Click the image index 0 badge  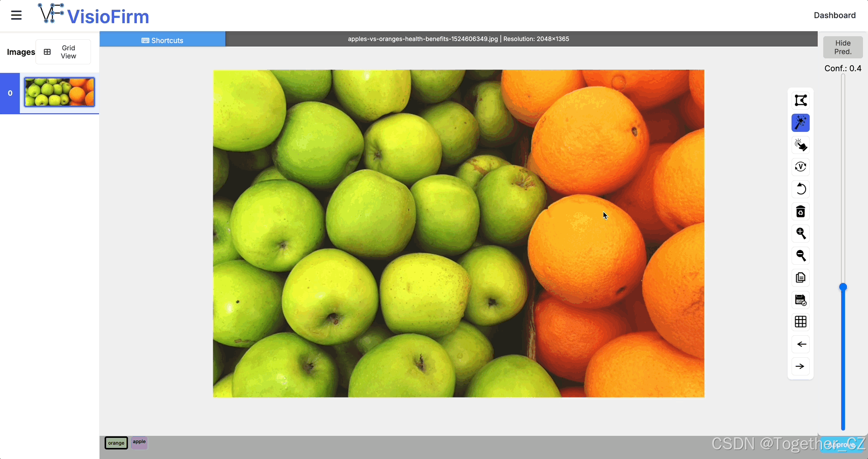coord(10,93)
